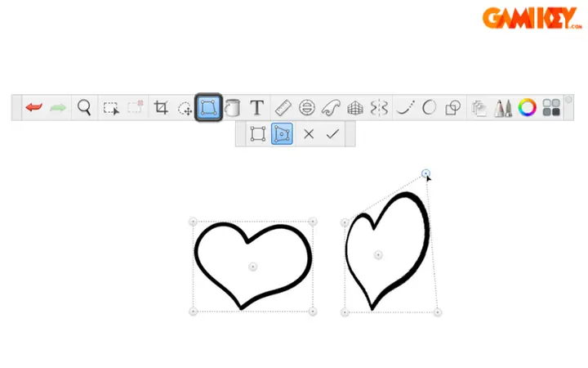This screenshot has height=368, width=588.
Task: Click the small circle at toolbar end
Action: 568,100
